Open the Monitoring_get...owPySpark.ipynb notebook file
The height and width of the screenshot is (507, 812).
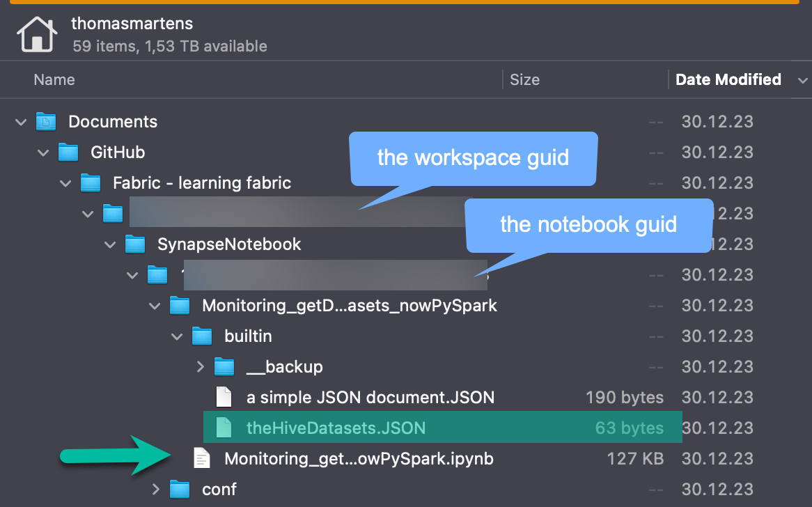[x=358, y=458]
